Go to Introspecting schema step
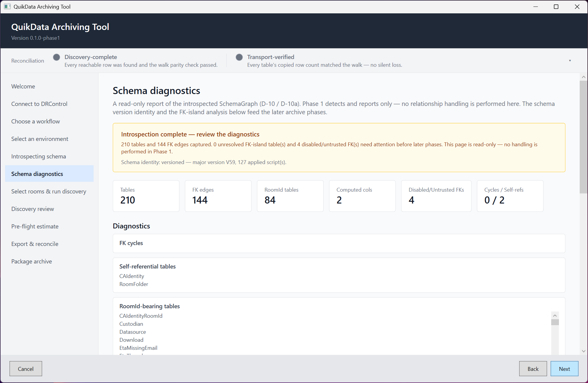The width and height of the screenshot is (588, 383). point(49,156)
